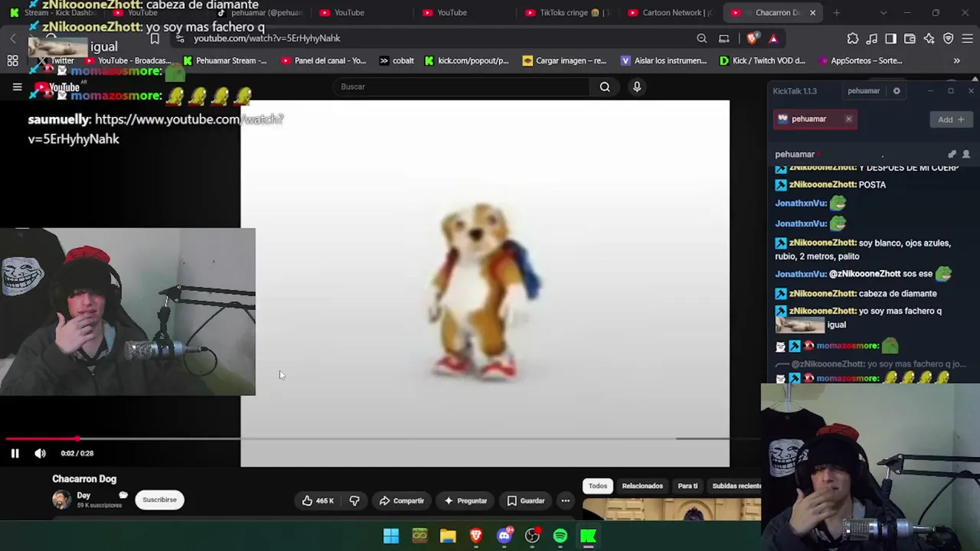980x551 pixels.
Task: Open the Compartir share button
Action: click(402, 500)
